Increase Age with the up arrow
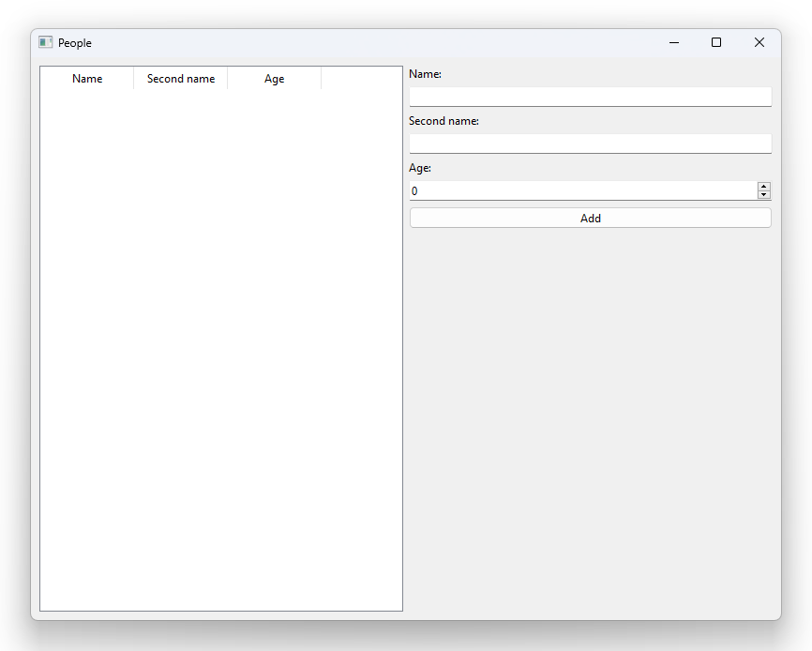The height and width of the screenshot is (651, 812). (764, 187)
